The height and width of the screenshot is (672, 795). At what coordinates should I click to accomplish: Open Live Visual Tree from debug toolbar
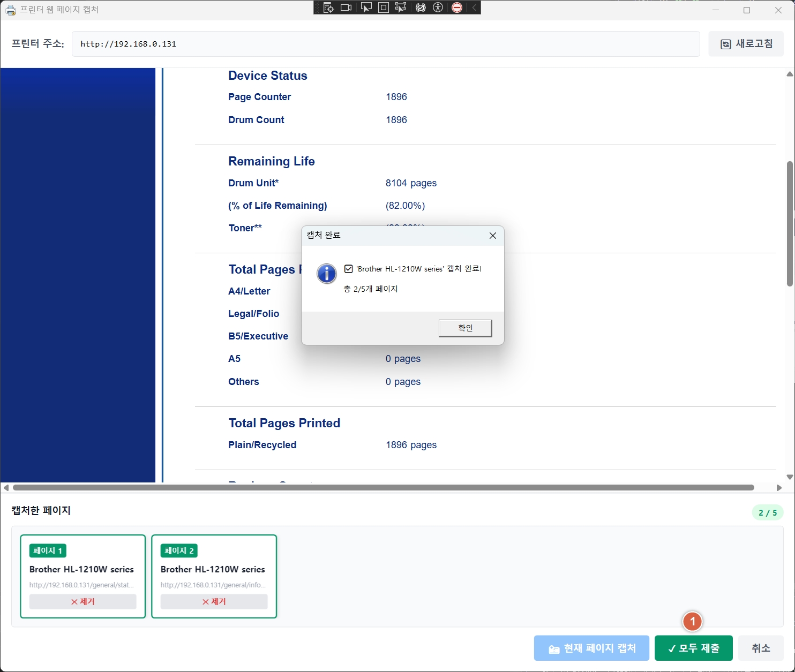coord(328,7)
